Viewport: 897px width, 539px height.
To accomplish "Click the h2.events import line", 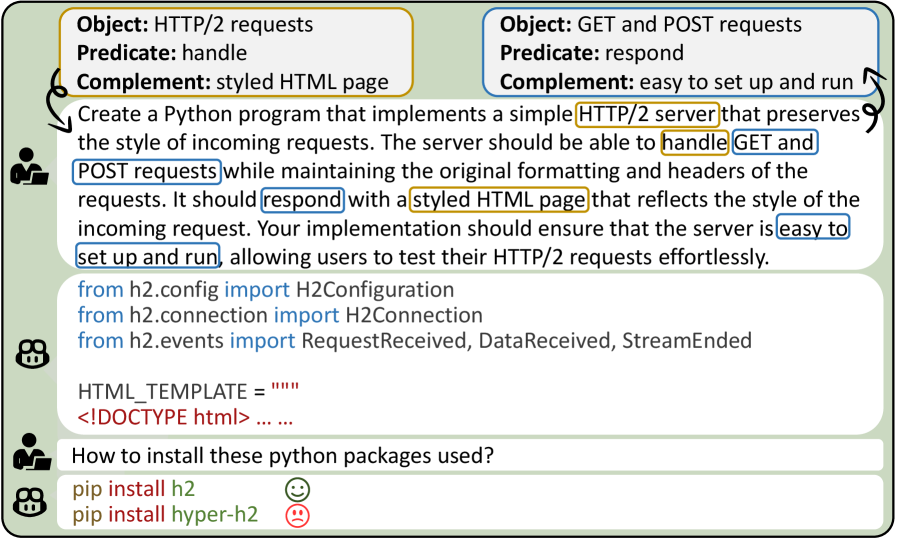I will point(415,341).
